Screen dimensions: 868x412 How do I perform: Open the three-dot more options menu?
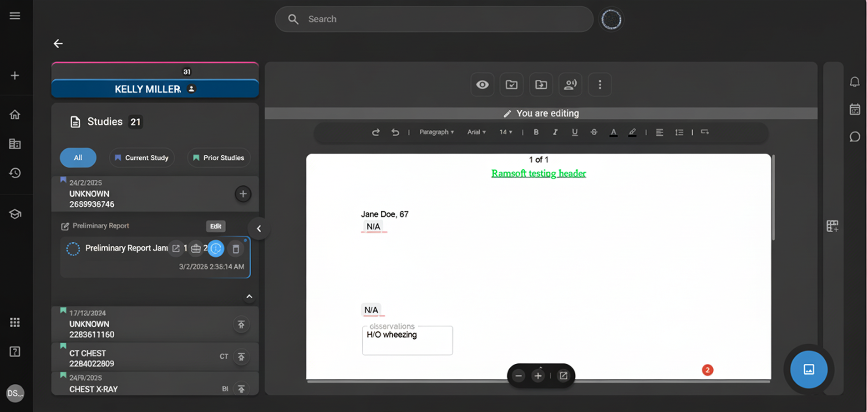pyautogui.click(x=599, y=85)
